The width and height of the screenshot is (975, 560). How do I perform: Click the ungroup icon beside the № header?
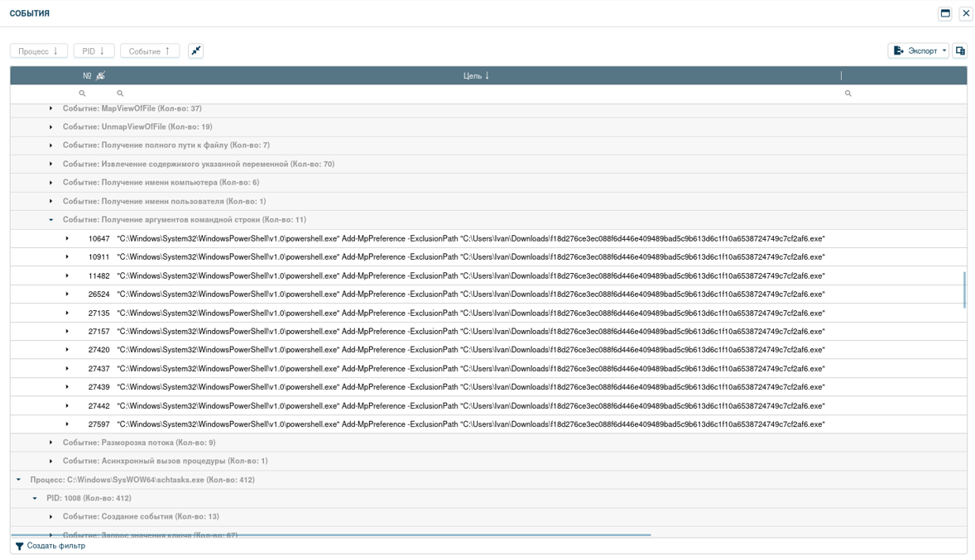coord(101,76)
